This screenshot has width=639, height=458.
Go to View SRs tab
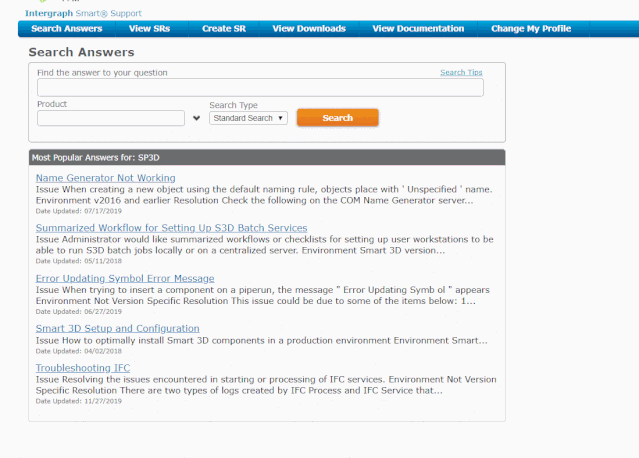pyautogui.click(x=150, y=29)
